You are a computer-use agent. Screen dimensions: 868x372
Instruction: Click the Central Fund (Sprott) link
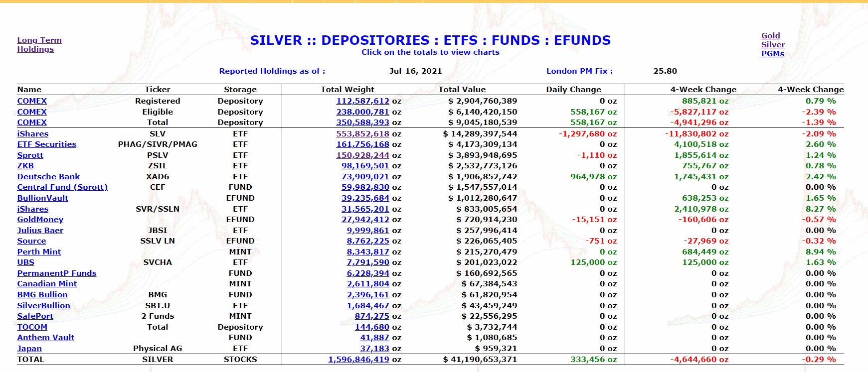[62, 187]
